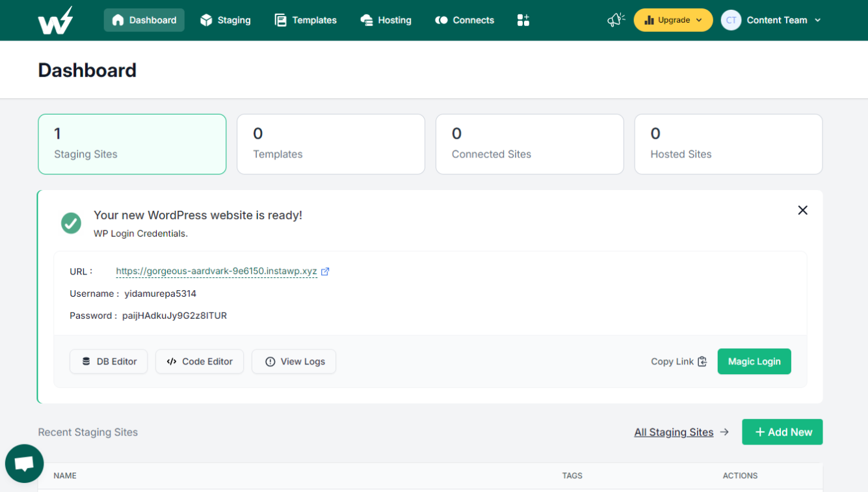Click the Dashboard page heading
The image size is (868, 492).
87,70
